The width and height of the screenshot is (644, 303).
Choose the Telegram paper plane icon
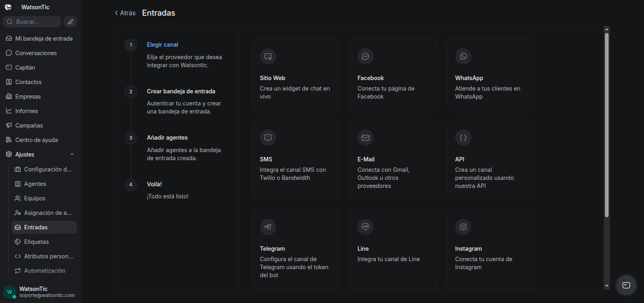click(x=268, y=227)
